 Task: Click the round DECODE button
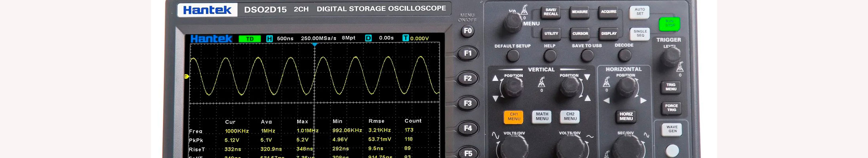[x=624, y=56]
